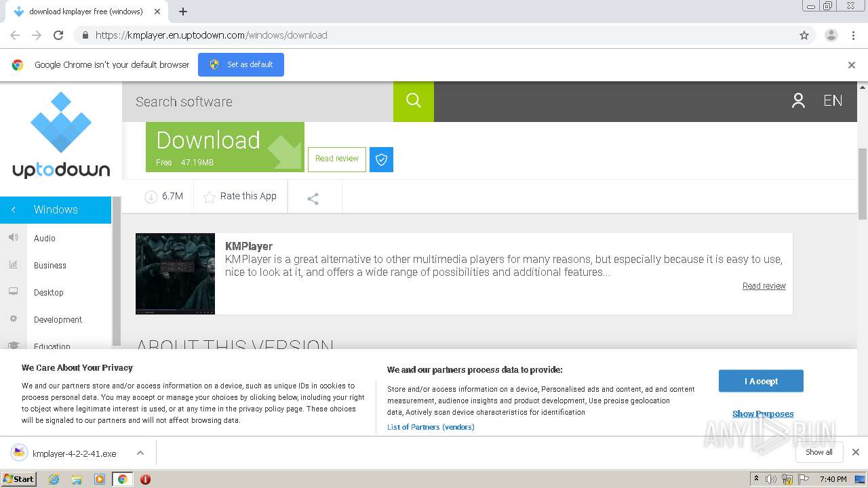The width and height of the screenshot is (868, 488).
Task: Open the Chrome profile avatar
Action: [831, 35]
